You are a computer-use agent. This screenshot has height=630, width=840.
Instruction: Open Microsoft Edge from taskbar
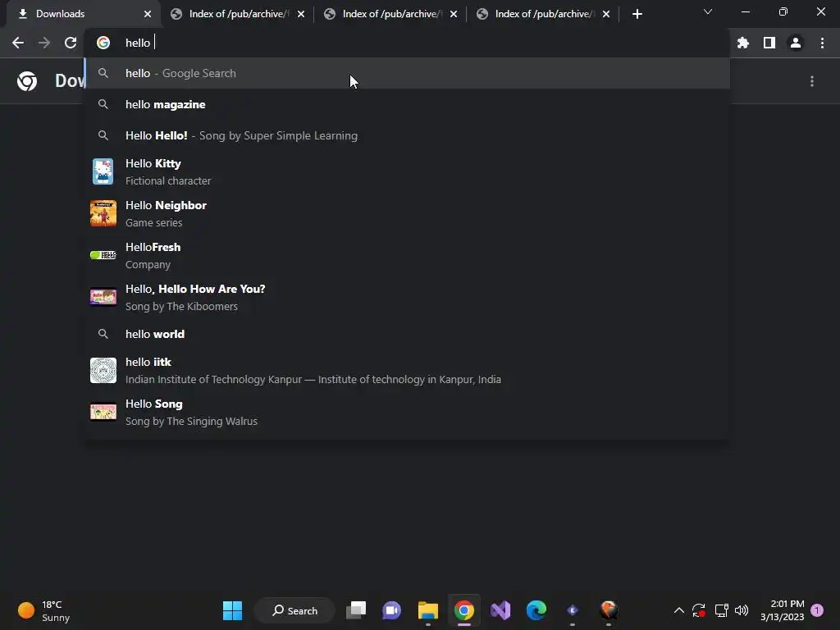click(x=536, y=610)
